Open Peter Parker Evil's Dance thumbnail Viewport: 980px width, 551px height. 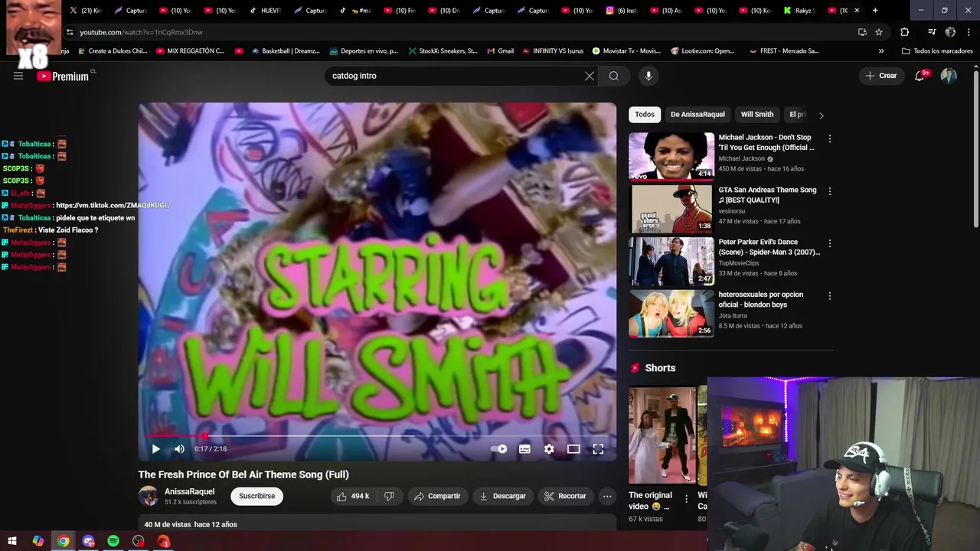(671, 261)
